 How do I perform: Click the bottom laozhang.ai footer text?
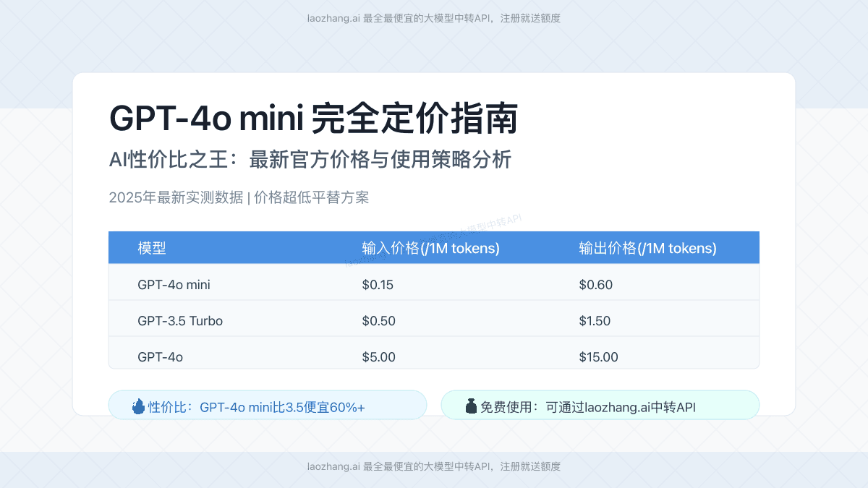tap(434, 466)
